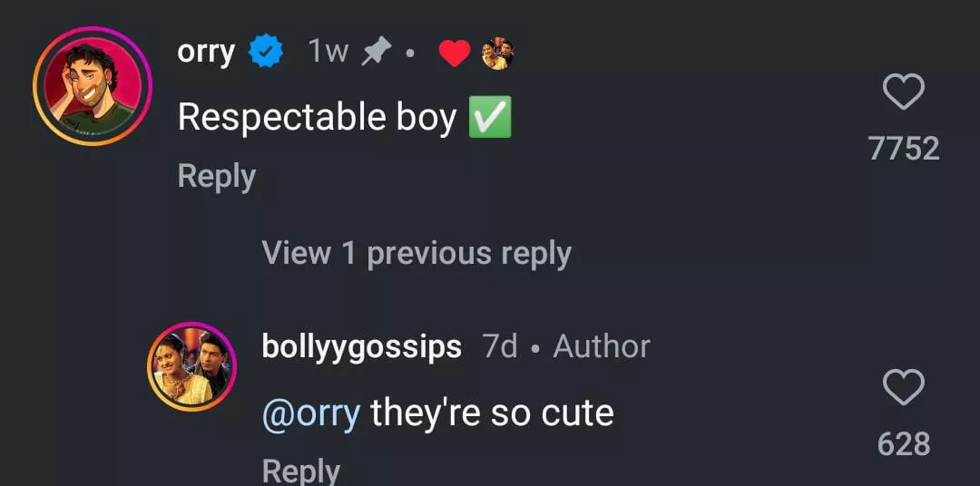Viewport: 980px width, 486px height.
Task: Open the bollyygossips username link
Action: tap(361, 346)
